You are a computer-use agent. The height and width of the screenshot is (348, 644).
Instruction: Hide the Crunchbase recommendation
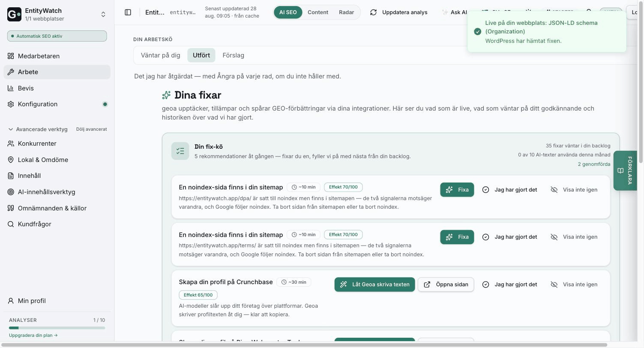point(574,285)
